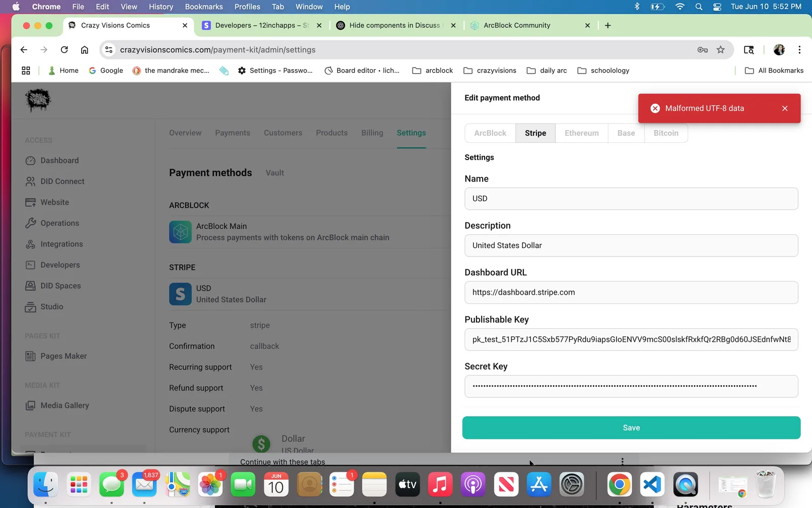The image size is (812, 508).
Task: Click the Description input field
Action: point(631,245)
